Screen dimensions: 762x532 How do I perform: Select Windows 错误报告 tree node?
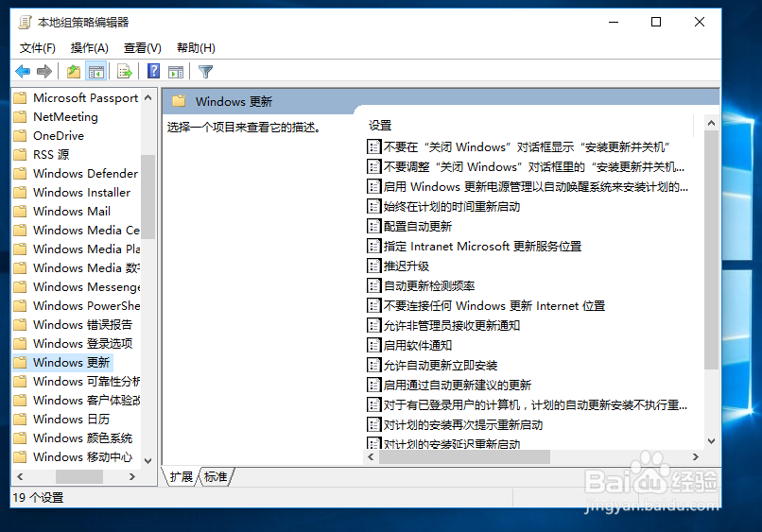(x=82, y=324)
